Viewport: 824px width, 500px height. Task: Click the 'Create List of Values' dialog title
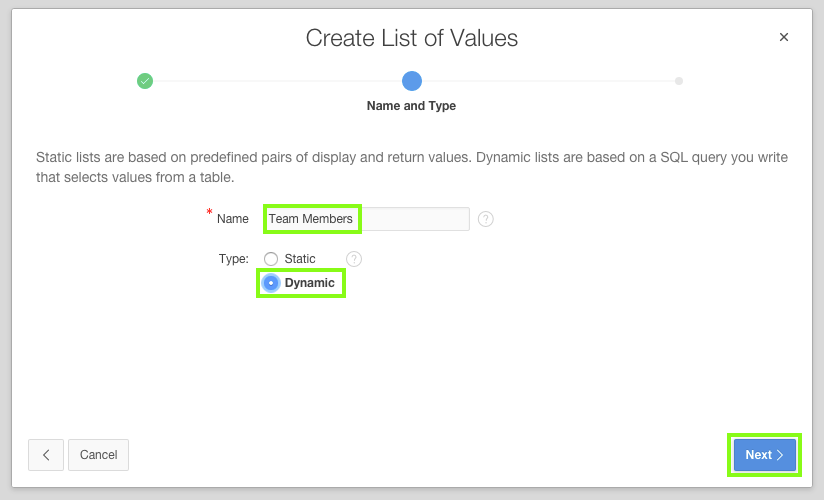point(412,38)
